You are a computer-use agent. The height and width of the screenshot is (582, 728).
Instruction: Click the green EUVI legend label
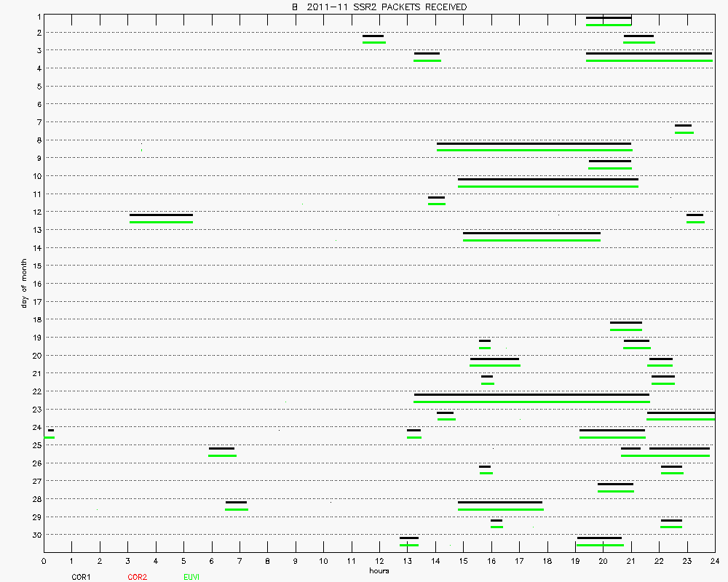tap(192, 577)
